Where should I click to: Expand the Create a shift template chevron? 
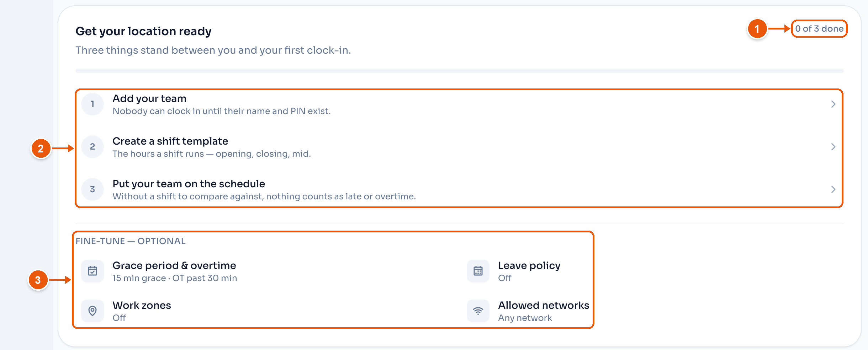tap(833, 147)
